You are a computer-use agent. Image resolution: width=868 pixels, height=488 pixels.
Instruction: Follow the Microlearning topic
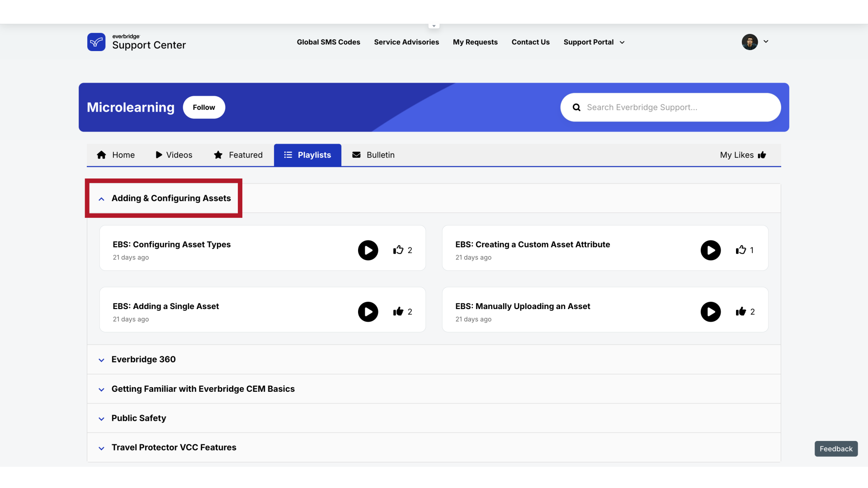click(x=204, y=108)
